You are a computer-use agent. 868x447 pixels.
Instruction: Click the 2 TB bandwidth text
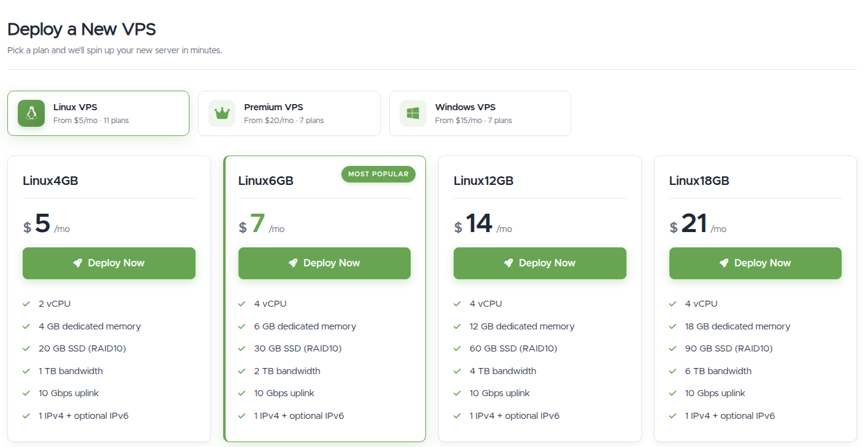point(287,371)
